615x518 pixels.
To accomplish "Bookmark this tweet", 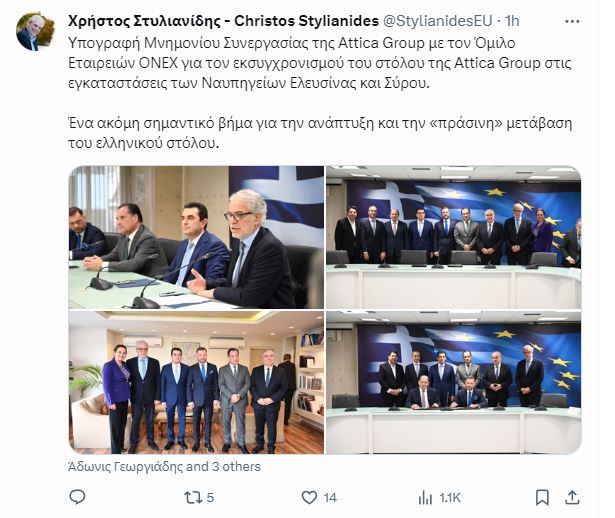I will click(542, 498).
